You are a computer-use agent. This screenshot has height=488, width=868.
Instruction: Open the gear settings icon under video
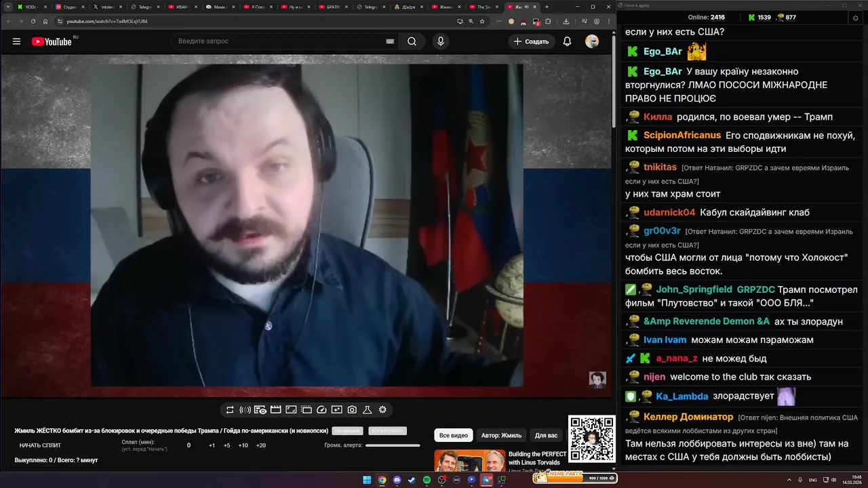382,410
